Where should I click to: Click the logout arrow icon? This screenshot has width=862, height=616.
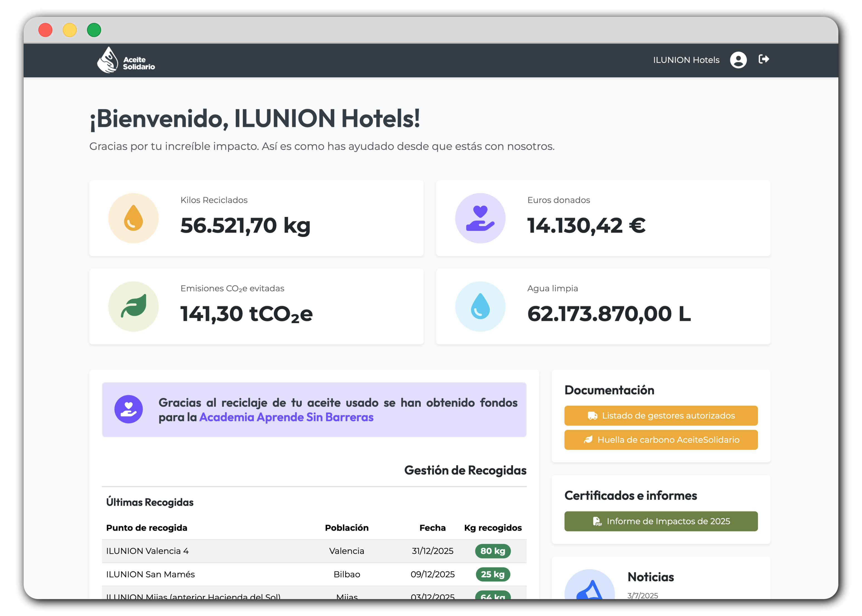tap(763, 59)
